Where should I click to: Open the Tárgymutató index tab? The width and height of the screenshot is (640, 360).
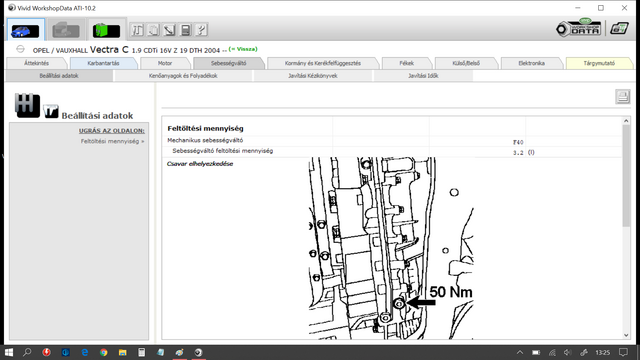[x=599, y=63]
